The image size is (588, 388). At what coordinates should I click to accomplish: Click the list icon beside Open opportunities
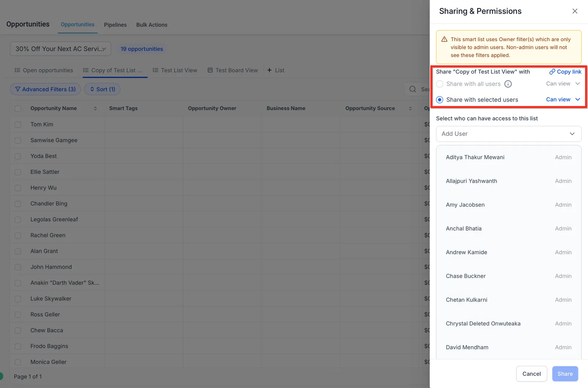17,70
